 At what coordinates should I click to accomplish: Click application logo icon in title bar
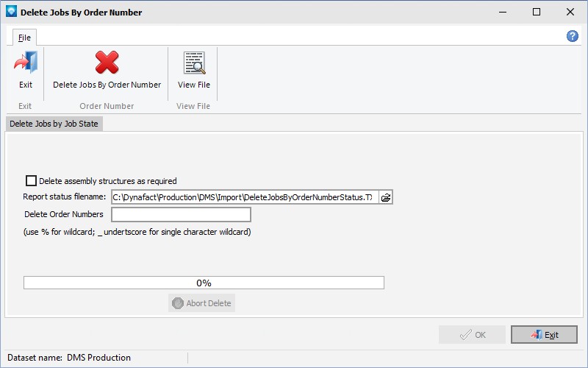point(11,12)
